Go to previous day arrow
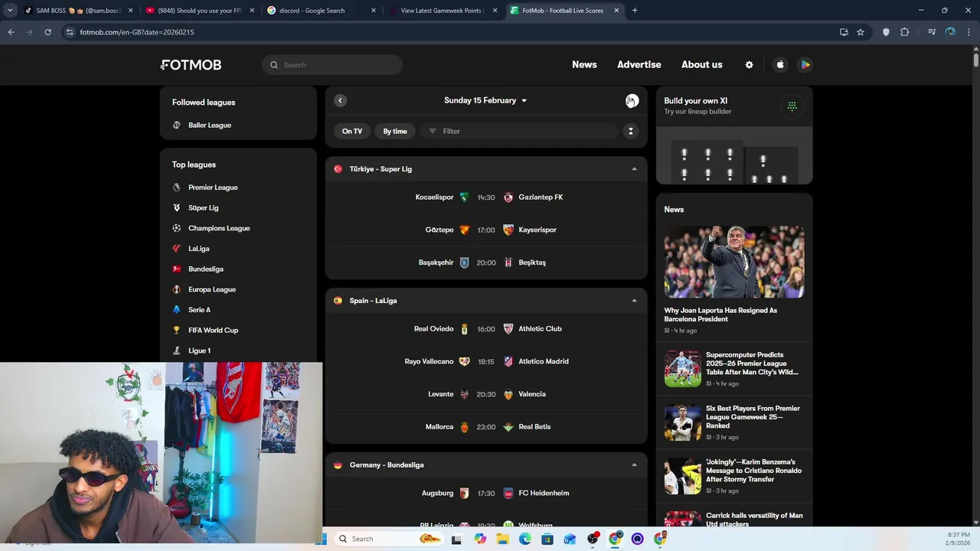The image size is (980, 551). coord(340,100)
